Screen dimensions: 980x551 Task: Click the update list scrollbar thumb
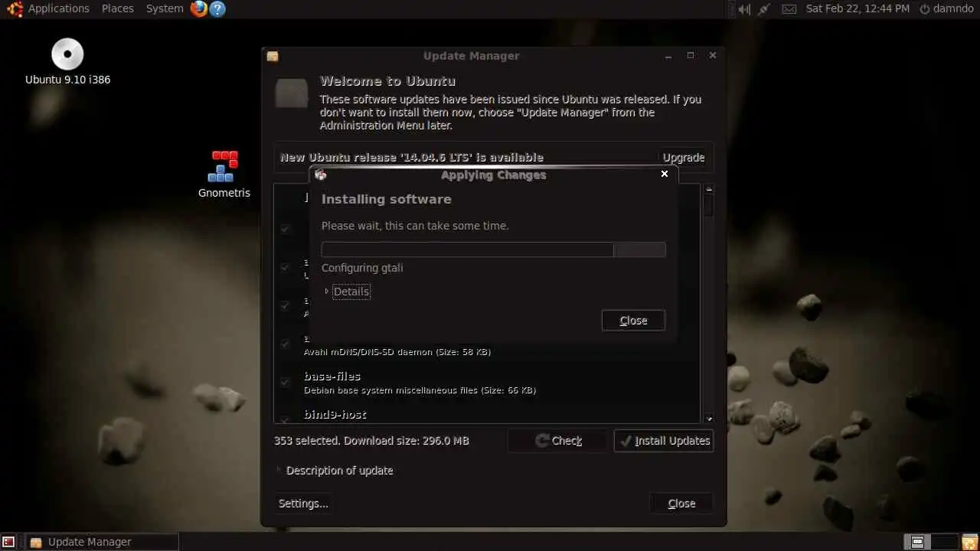[x=709, y=206]
